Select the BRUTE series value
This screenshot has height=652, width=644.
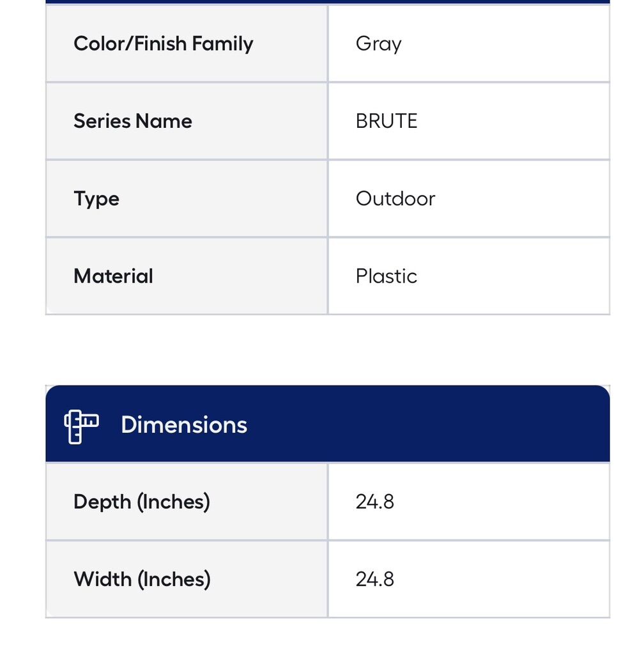coord(386,121)
